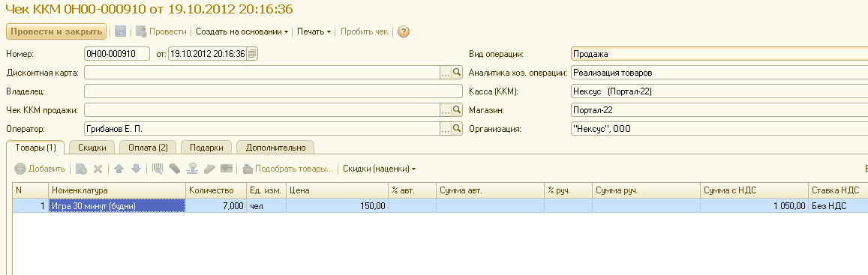Image resolution: width=868 pixels, height=275 pixels.
Task: Open selection list for Оператор field
Action: [446, 129]
